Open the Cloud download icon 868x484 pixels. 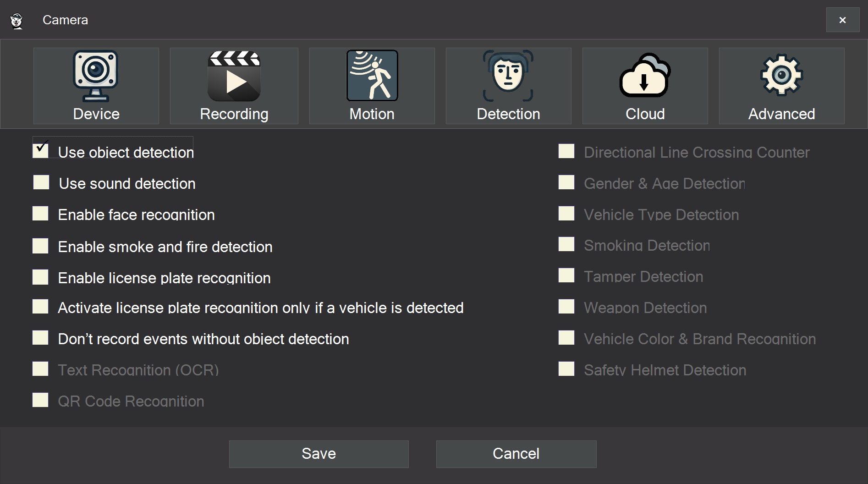click(x=645, y=76)
